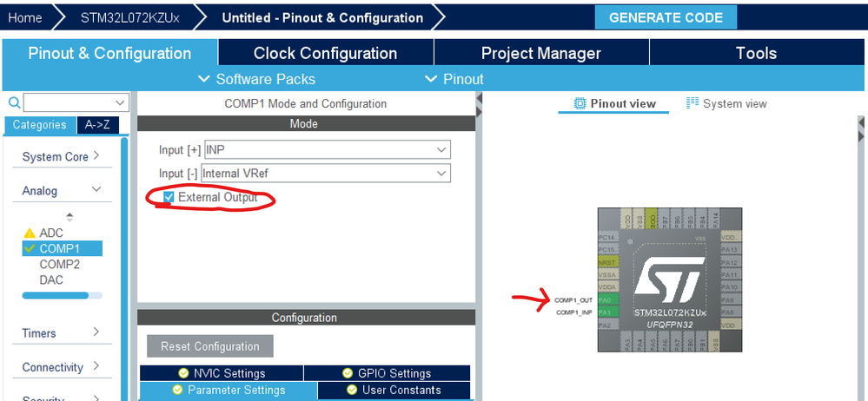Click the COMP1_OUT pin label
This screenshot has width=868, height=401.
click(574, 300)
